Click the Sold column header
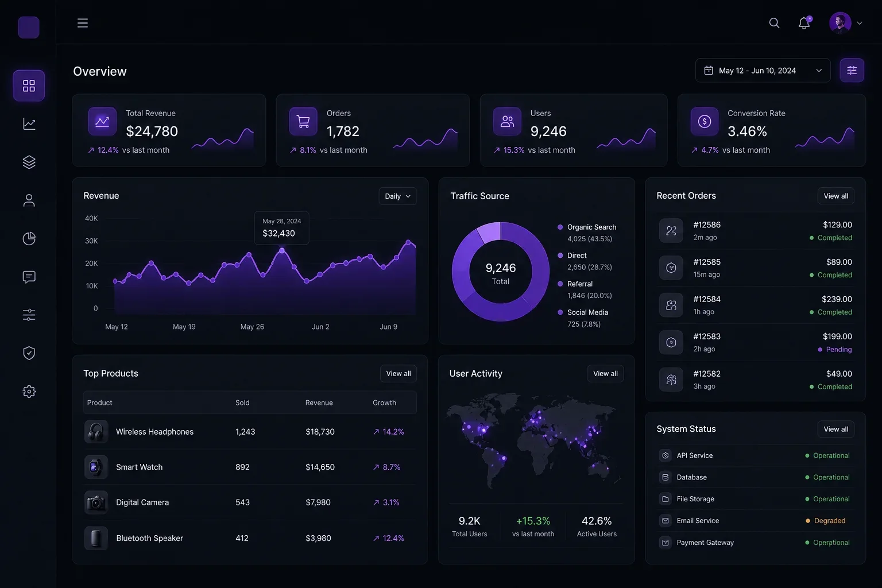 point(242,403)
